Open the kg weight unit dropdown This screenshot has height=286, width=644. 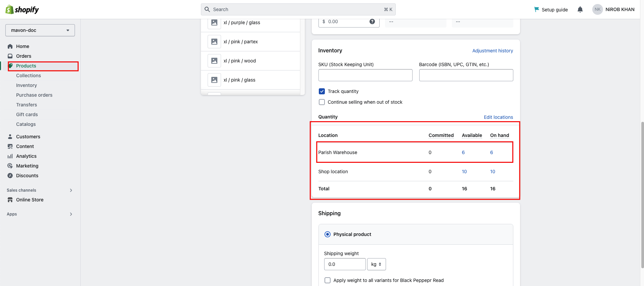tap(377, 264)
